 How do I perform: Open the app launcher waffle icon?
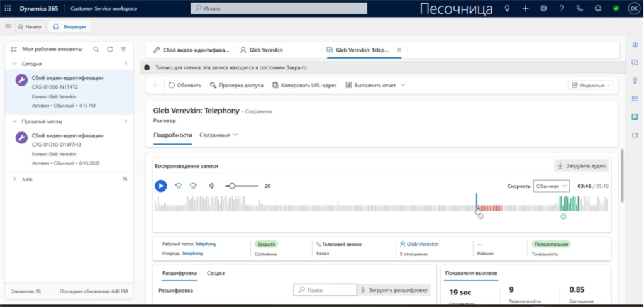[x=9, y=8]
